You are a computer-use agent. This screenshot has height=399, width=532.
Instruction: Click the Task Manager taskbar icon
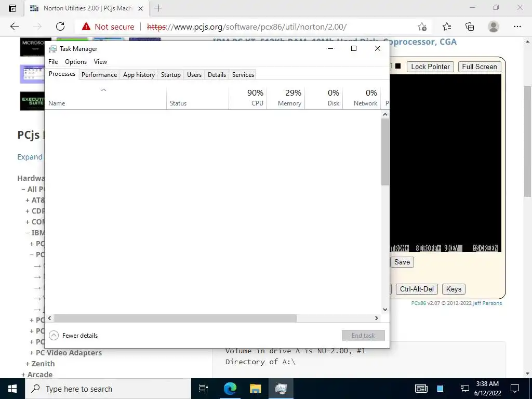click(x=281, y=389)
